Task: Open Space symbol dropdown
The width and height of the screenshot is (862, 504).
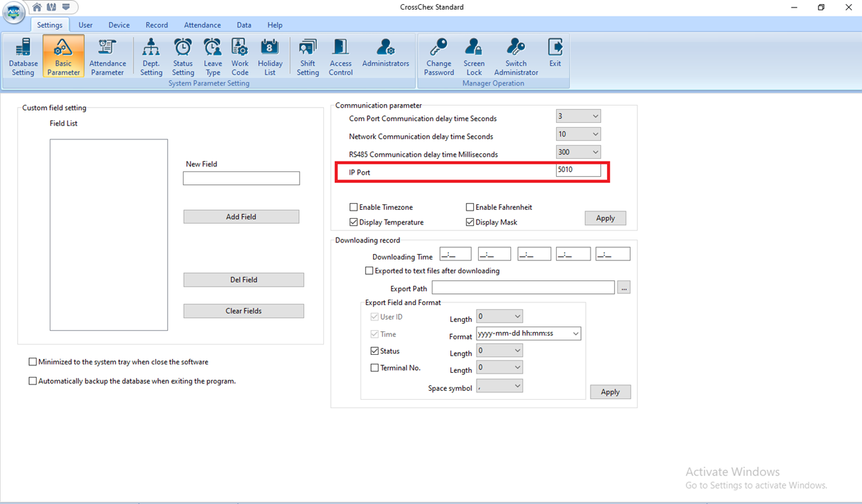Action: 499,386
